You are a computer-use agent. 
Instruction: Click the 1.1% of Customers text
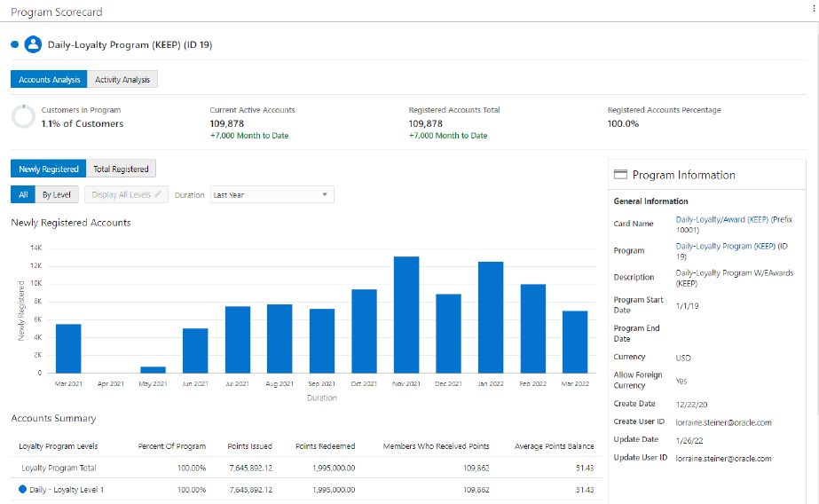coord(83,123)
